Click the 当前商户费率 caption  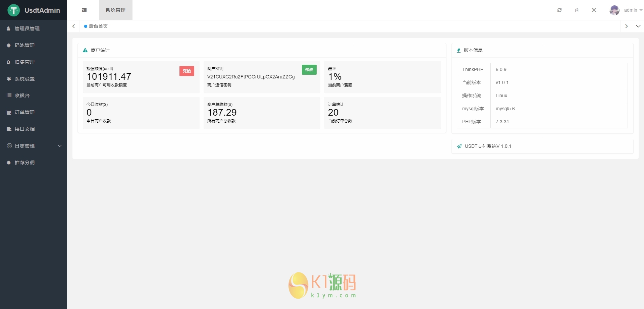point(340,85)
